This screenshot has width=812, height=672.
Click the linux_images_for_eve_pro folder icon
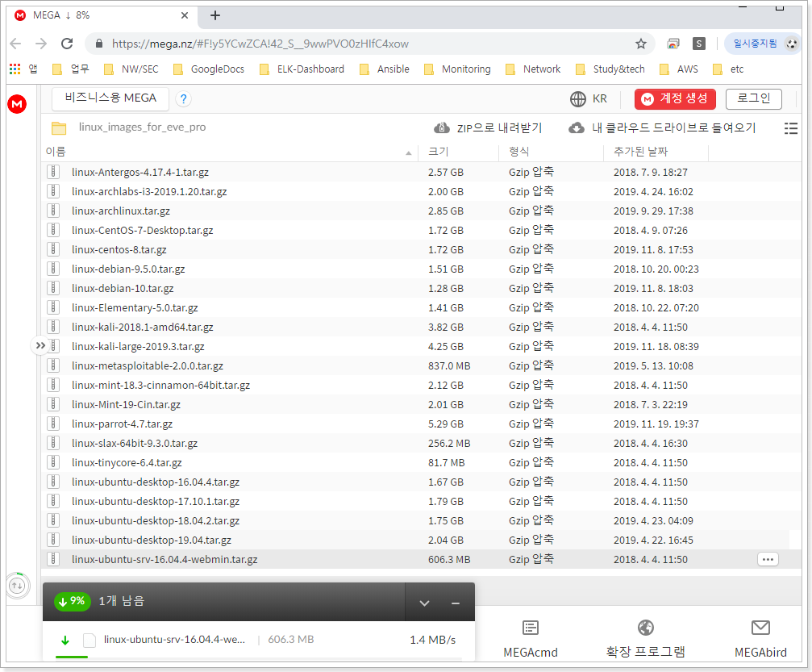point(59,127)
